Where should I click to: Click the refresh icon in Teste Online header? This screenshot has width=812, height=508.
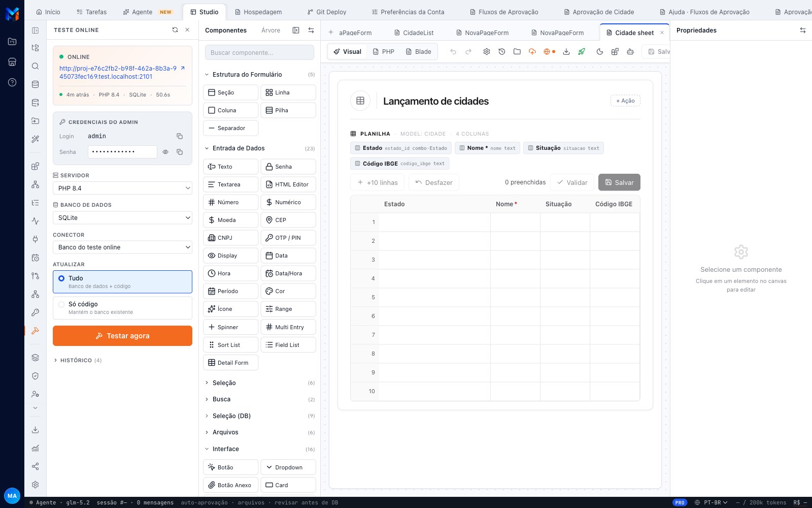pos(175,30)
